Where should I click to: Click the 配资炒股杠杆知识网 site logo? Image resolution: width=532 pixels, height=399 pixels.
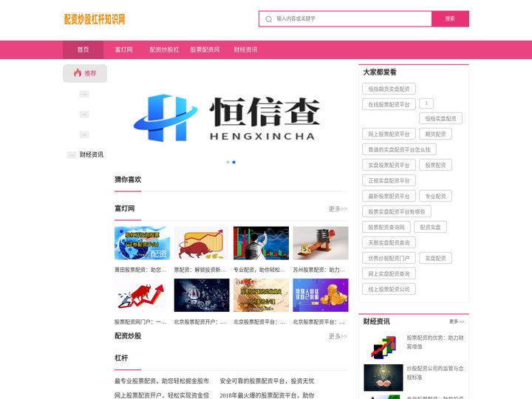click(x=95, y=19)
